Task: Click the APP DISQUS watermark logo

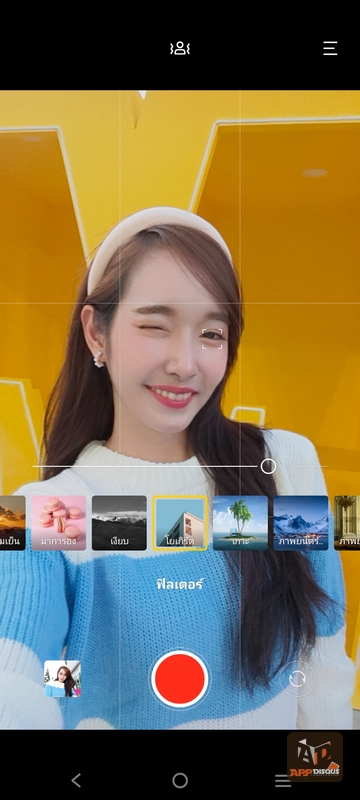Action: coord(315,757)
